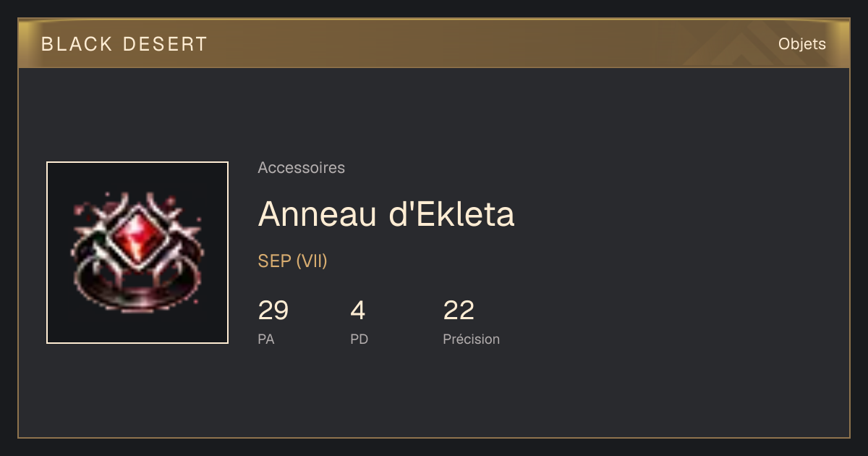Click the Précision value 22
The height and width of the screenshot is (456, 868).
point(459,311)
